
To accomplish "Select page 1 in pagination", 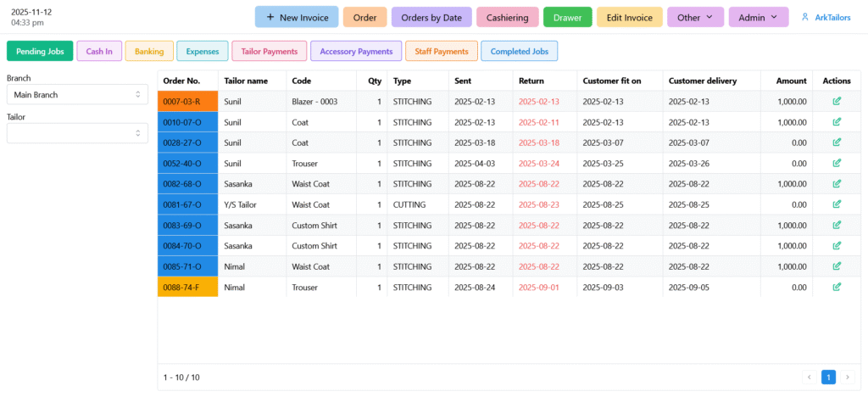I will tap(828, 377).
